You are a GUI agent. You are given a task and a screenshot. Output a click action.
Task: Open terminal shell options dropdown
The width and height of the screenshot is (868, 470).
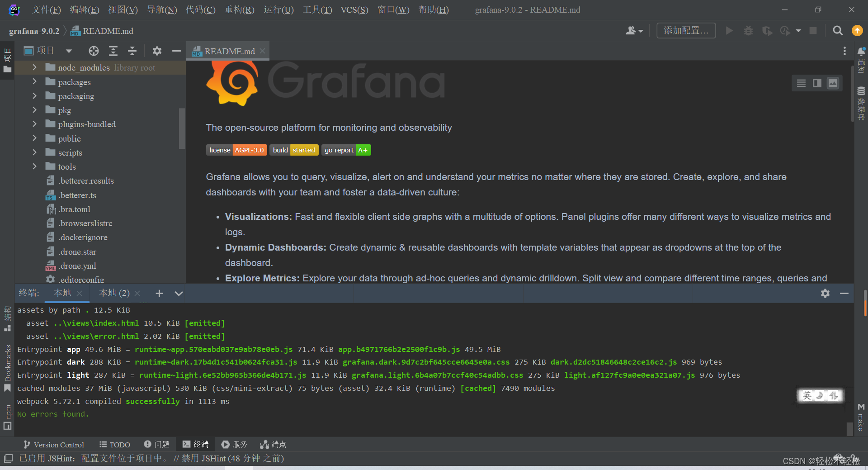(179, 293)
